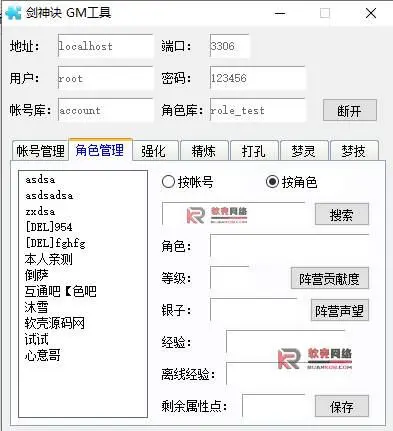
Task: Click the 断开 disconnect button
Action: coord(350,110)
